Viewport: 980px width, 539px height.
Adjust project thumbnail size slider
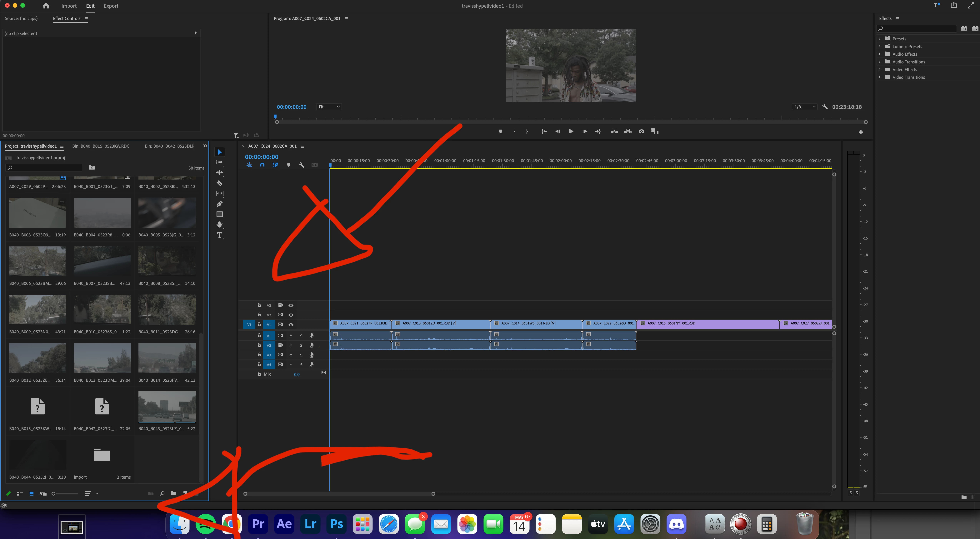54,494
